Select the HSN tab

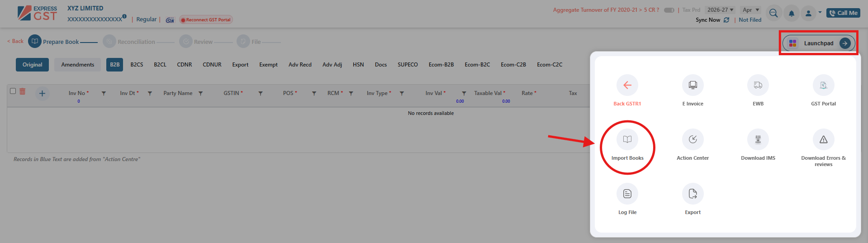click(x=358, y=65)
